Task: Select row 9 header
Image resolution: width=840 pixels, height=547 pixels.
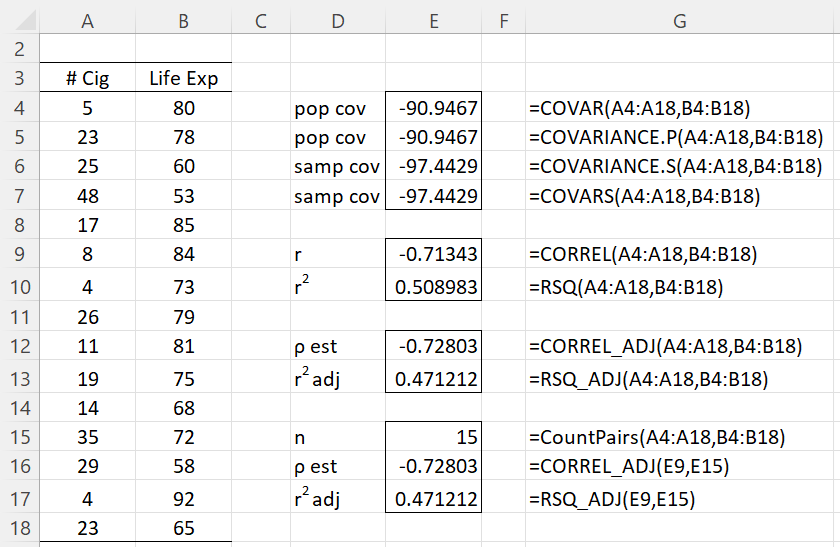Action: [x=20, y=253]
